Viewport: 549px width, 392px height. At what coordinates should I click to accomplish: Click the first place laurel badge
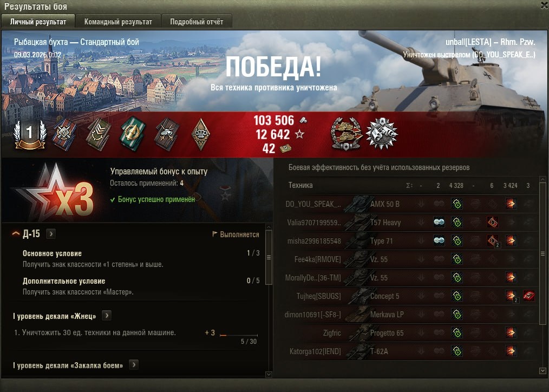point(30,134)
